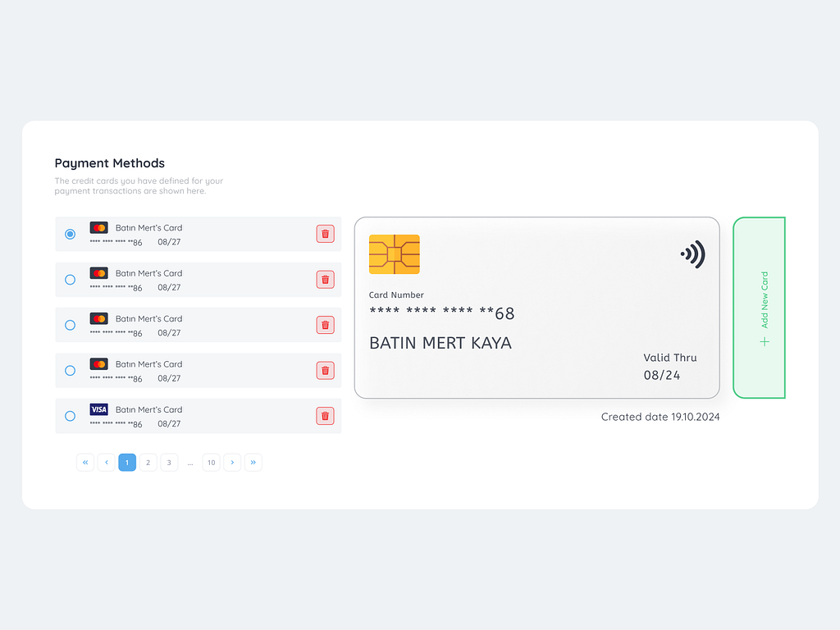This screenshot has width=840, height=630.
Task: Click the gold chip icon on the card preview
Action: (x=395, y=254)
